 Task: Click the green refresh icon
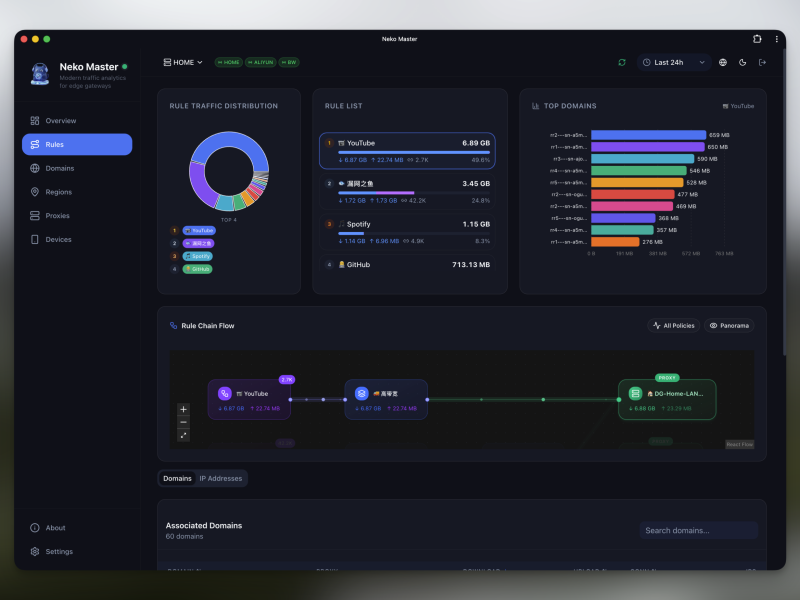coord(622,62)
